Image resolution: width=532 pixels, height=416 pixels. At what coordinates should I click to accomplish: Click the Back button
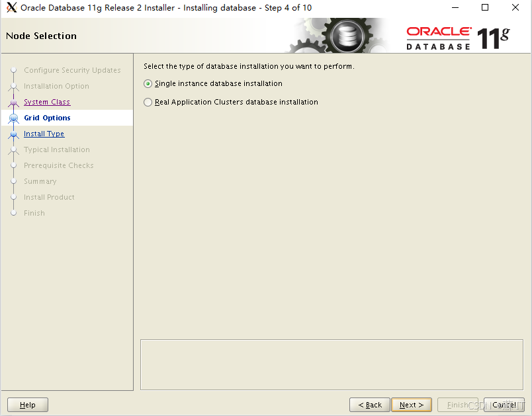click(369, 404)
